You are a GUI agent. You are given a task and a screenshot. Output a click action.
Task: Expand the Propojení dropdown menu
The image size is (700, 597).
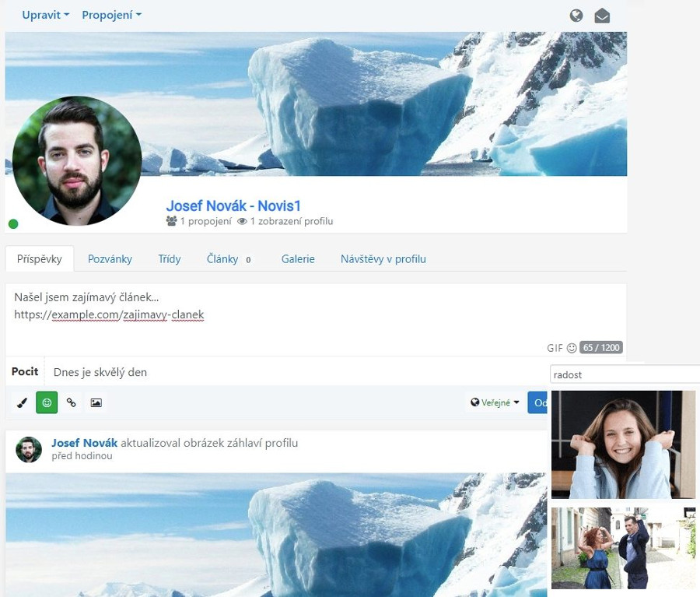111,15
